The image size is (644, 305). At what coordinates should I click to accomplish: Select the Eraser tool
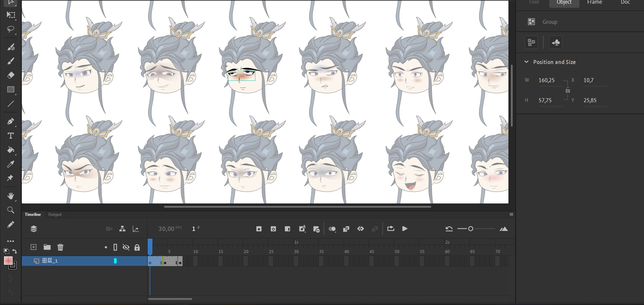11,75
